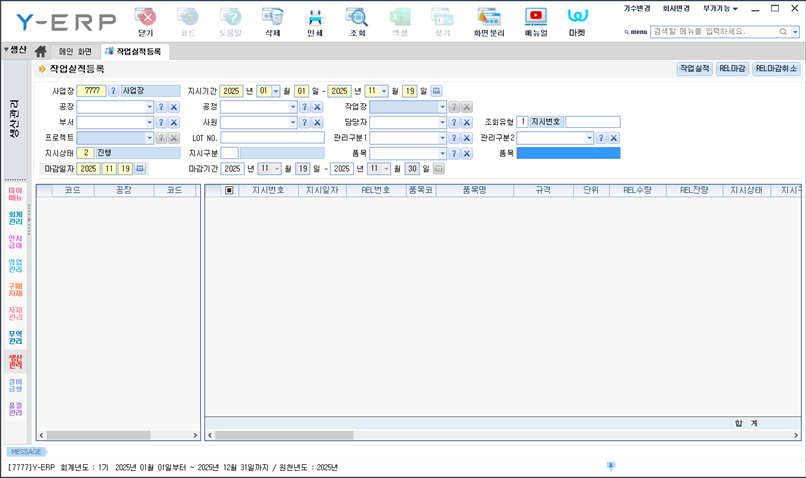Open the 부가기능 menu at top right

pos(720,8)
